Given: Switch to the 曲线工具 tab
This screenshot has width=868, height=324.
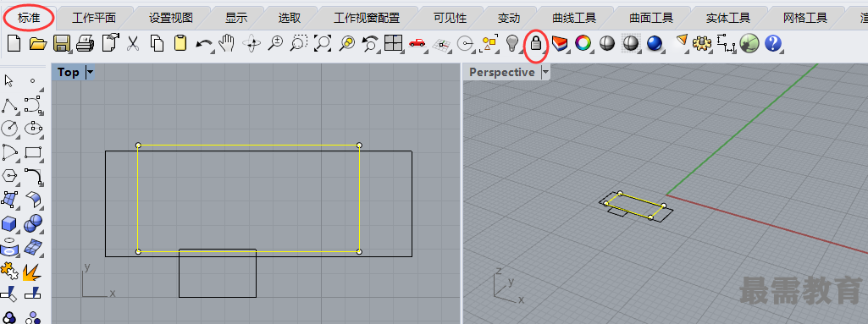Looking at the screenshot, I should pos(574,19).
